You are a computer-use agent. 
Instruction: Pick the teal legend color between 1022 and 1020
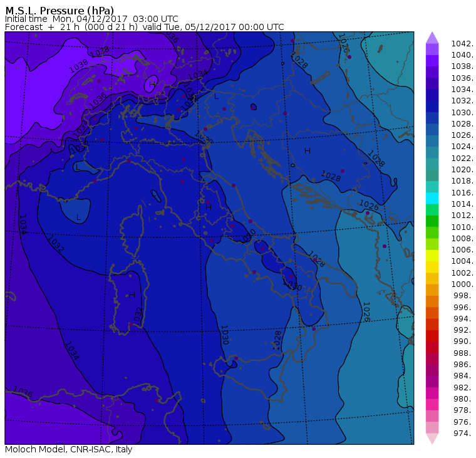[432, 164]
